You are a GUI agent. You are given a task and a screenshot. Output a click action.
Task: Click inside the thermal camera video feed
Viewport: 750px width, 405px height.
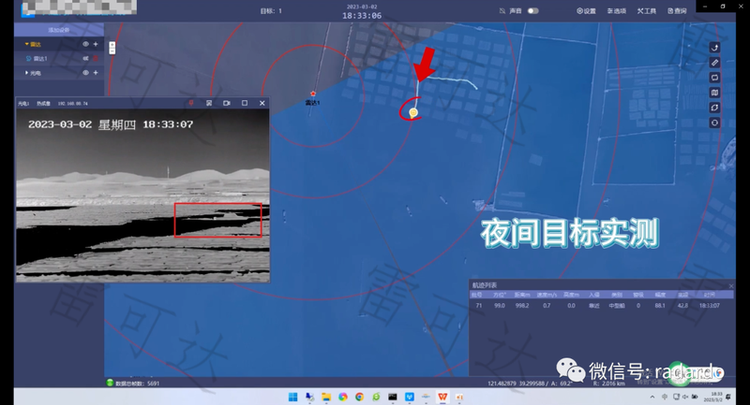(143, 195)
